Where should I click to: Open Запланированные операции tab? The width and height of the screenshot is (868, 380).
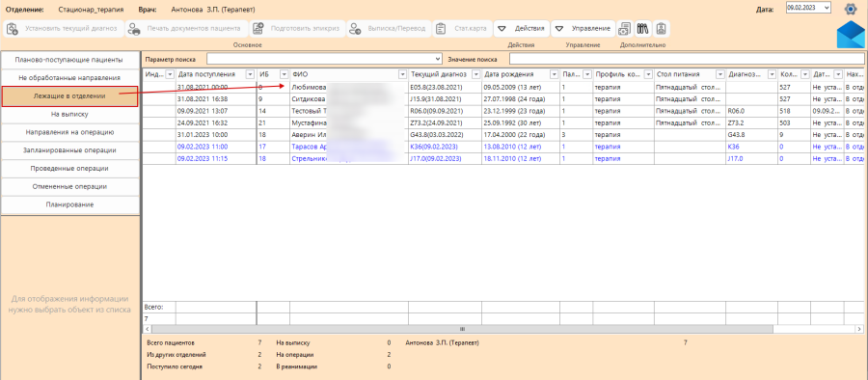(x=69, y=150)
